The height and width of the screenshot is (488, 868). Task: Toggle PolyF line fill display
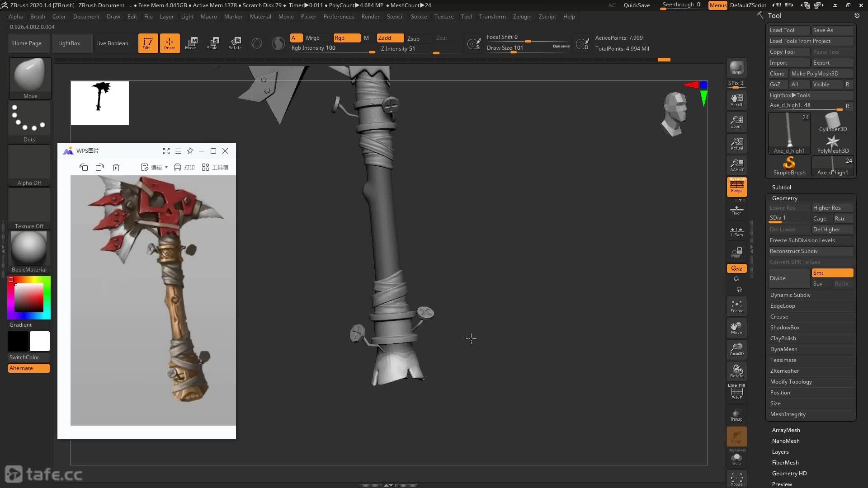pos(736,392)
